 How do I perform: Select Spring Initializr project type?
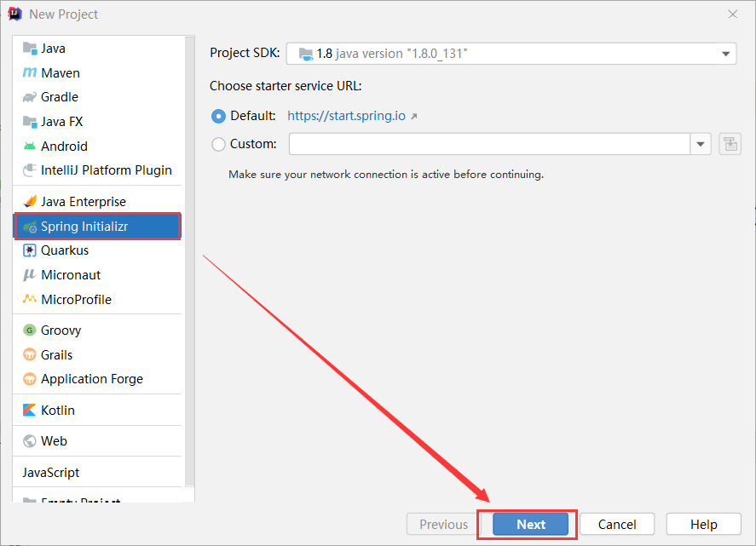pyautogui.click(x=97, y=227)
